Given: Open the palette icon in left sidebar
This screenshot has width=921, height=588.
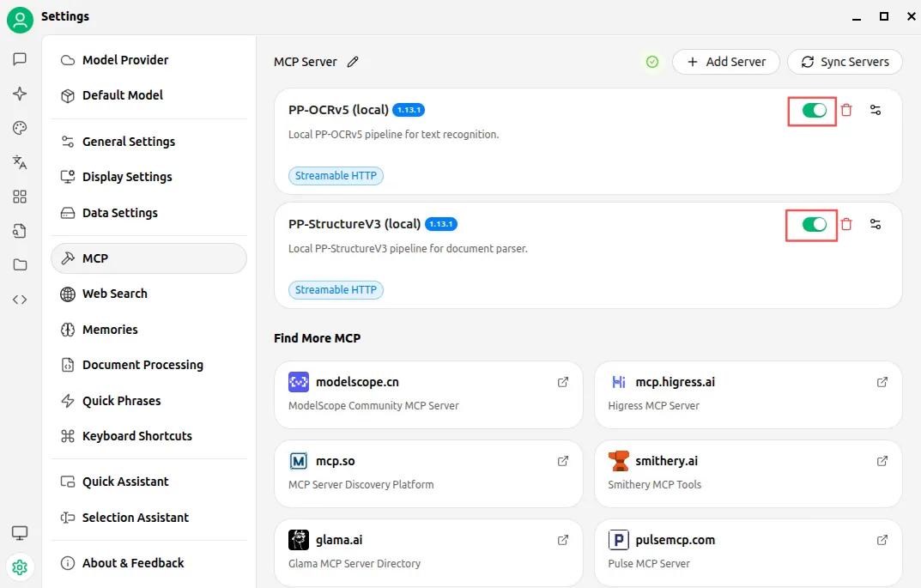Looking at the screenshot, I should click(x=20, y=128).
